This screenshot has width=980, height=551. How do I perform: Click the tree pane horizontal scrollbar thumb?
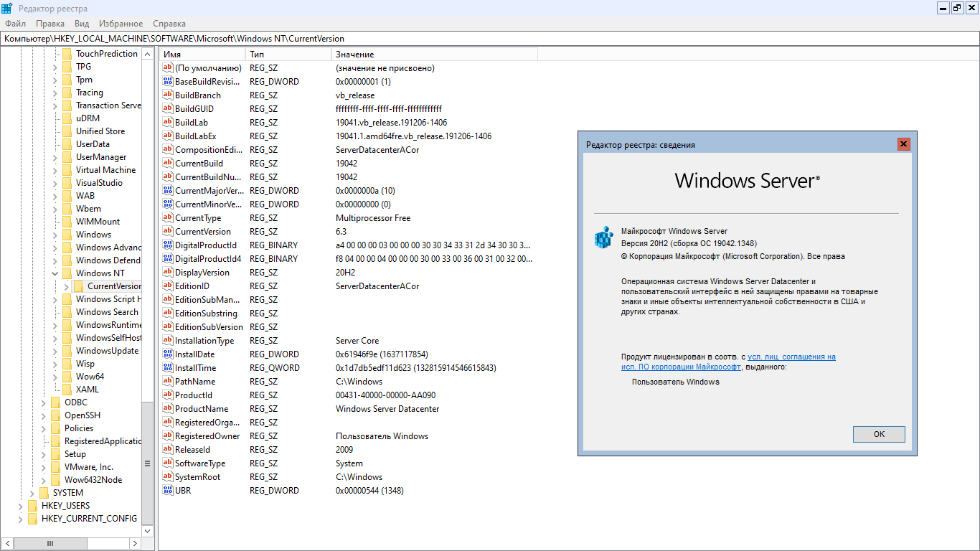click(x=50, y=544)
